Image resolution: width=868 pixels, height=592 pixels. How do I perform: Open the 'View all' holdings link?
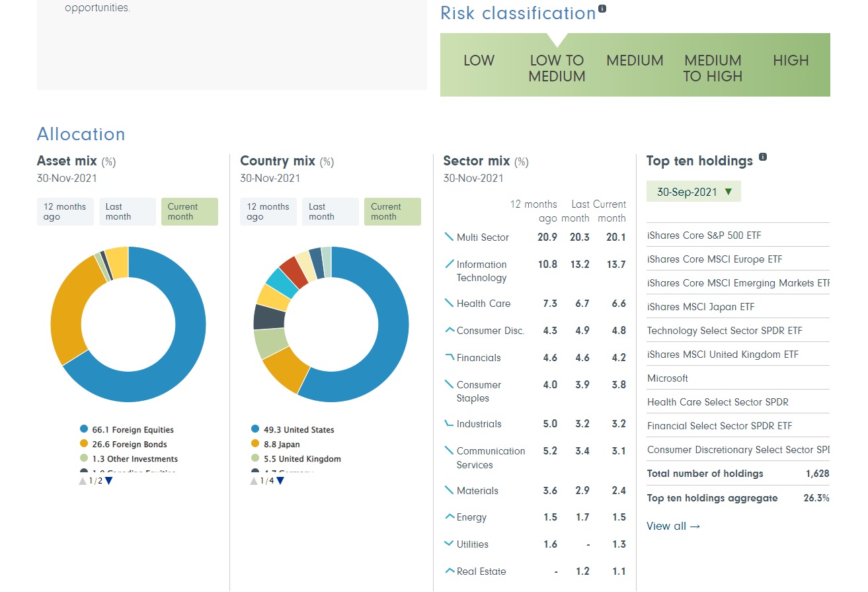pos(673,527)
